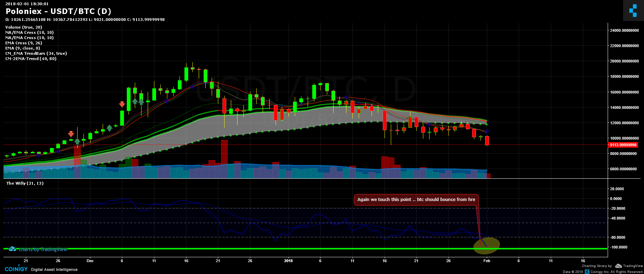Select the 'CM_EMA TrendBars (34, true)' indicator label

pos(36,53)
